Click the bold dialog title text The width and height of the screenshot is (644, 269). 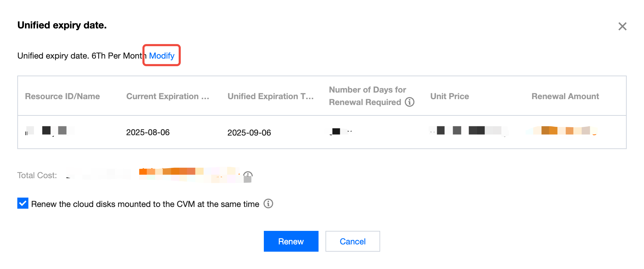click(62, 25)
